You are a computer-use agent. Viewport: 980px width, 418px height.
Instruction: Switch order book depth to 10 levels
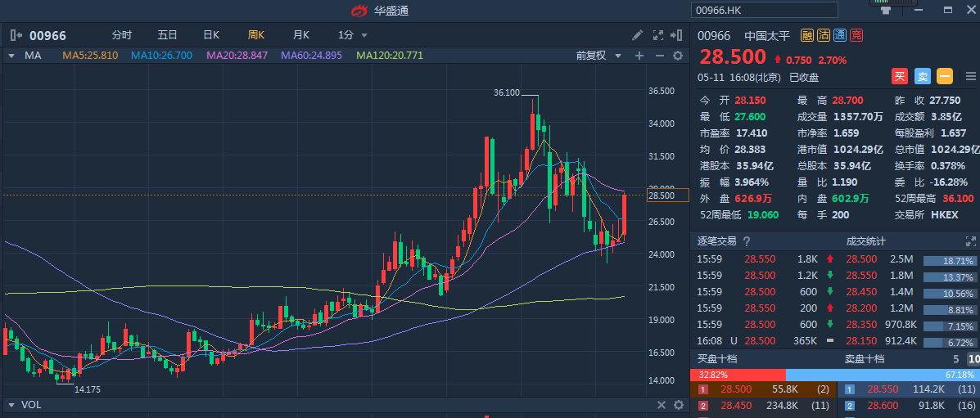pos(973,359)
